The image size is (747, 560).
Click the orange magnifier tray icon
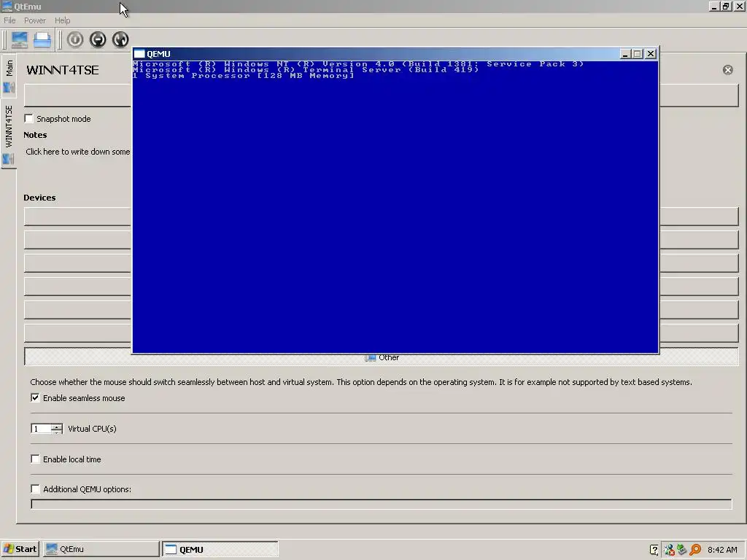695,550
